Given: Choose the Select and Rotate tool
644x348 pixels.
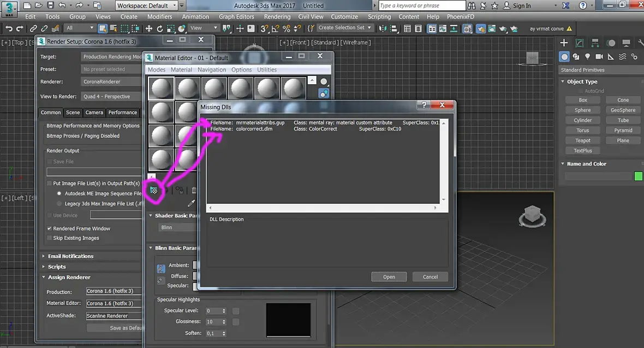Looking at the screenshot, I should coord(160,28).
